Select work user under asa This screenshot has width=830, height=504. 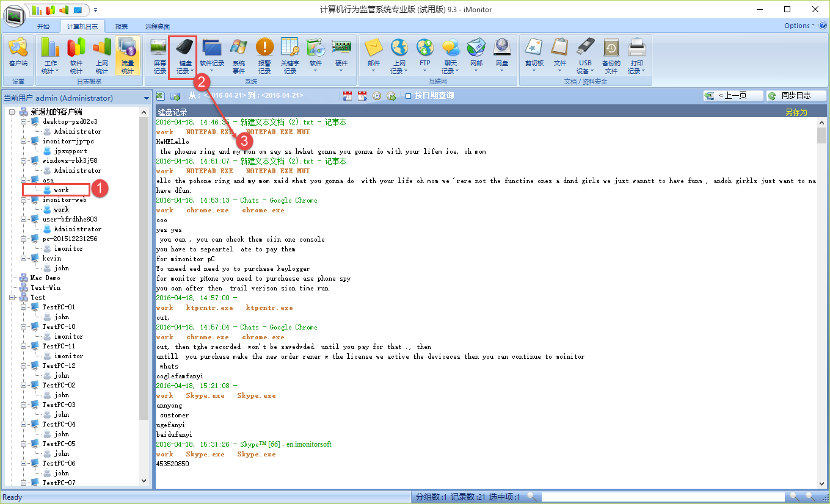pyautogui.click(x=61, y=190)
